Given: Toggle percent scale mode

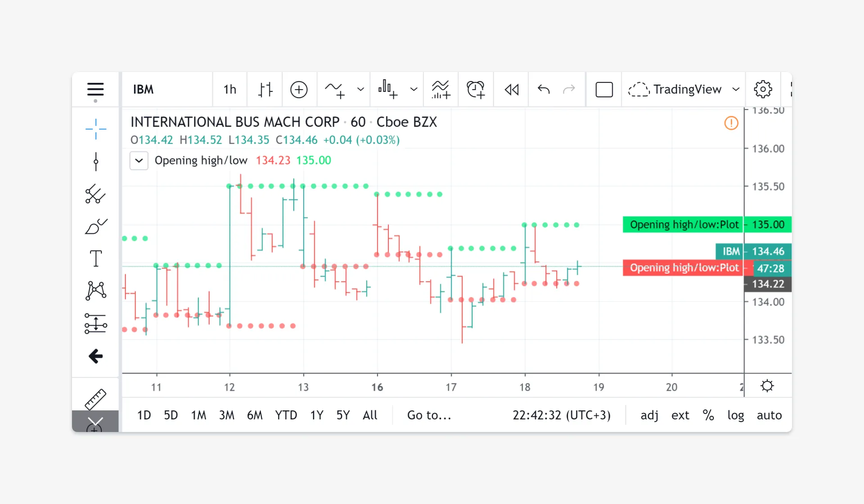Looking at the screenshot, I should [x=708, y=415].
